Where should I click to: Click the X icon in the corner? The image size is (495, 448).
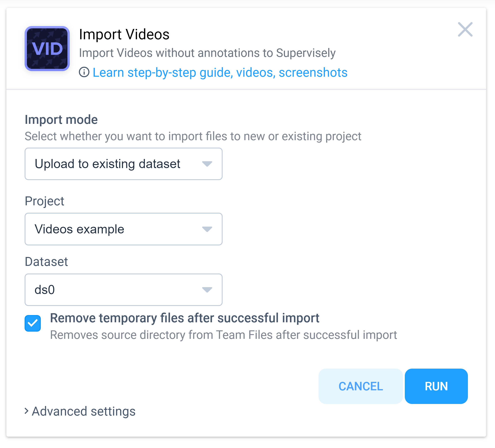coord(465,30)
